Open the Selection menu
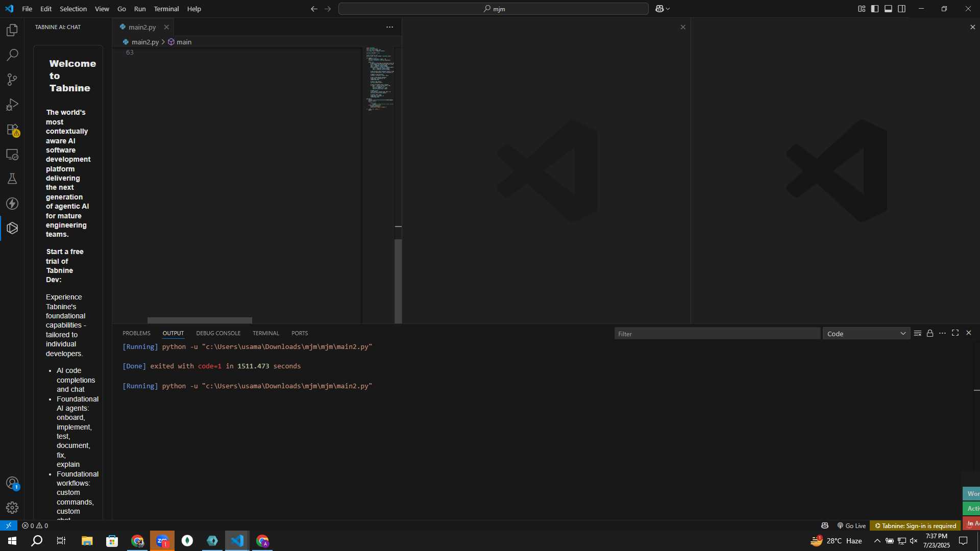The height and width of the screenshot is (551, 980). tap(73, 9)
